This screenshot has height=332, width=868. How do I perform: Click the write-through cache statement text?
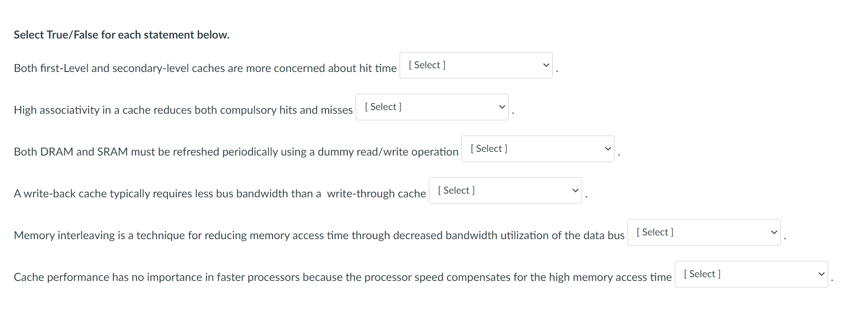click(220, 194)
